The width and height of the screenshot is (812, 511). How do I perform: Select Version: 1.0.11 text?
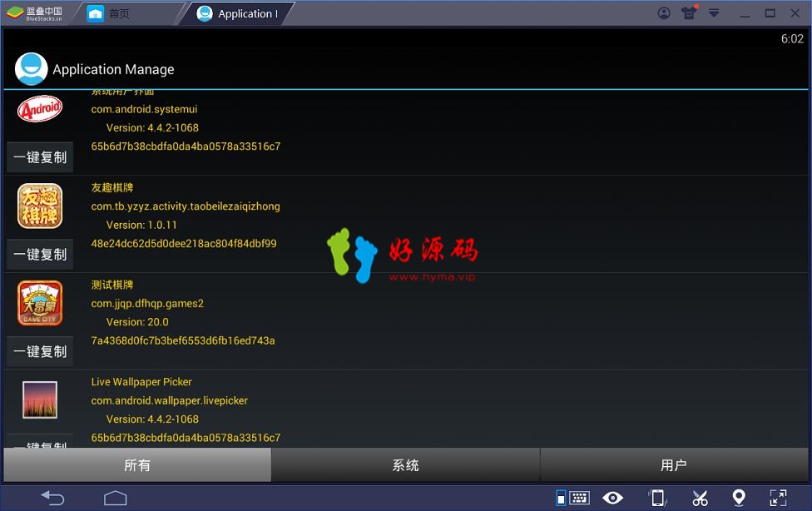pyautogui.click(x=141, y=225)
